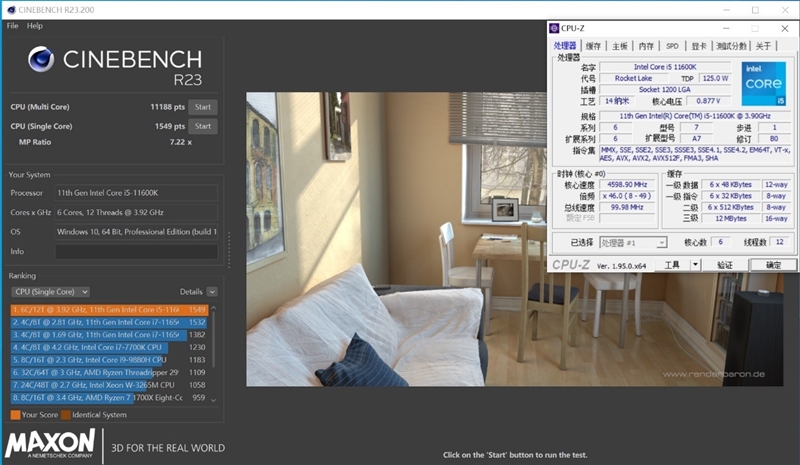Expand the Details dropdown arrow in Ranking
The height and width of the screenshot is (465, 800).
point(212,292)
